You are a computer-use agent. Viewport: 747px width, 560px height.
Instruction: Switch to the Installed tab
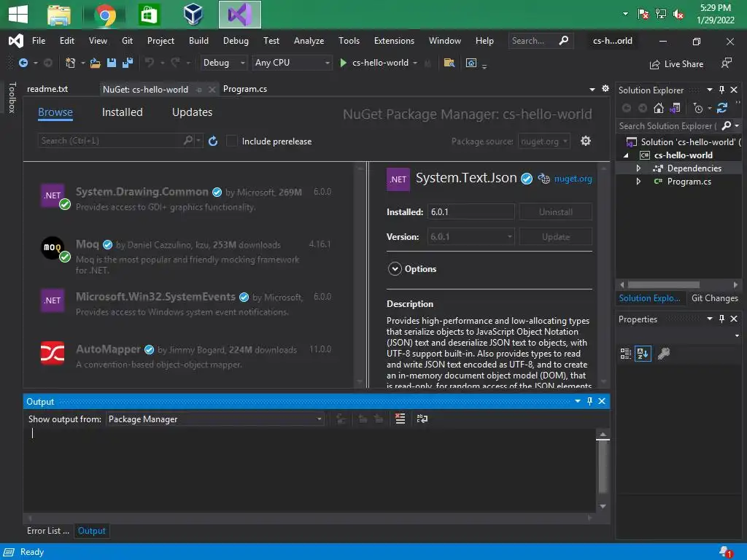pos(122,112)
